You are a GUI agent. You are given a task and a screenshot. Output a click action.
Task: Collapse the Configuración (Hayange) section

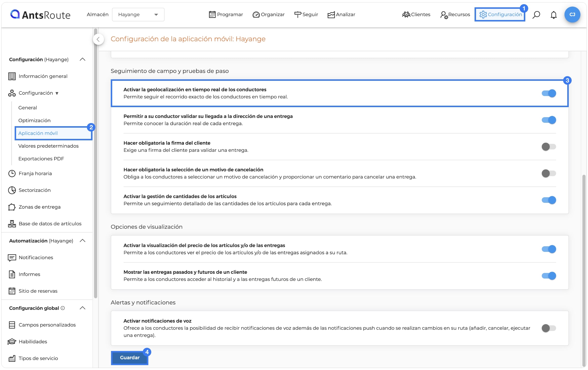[82, 59]
